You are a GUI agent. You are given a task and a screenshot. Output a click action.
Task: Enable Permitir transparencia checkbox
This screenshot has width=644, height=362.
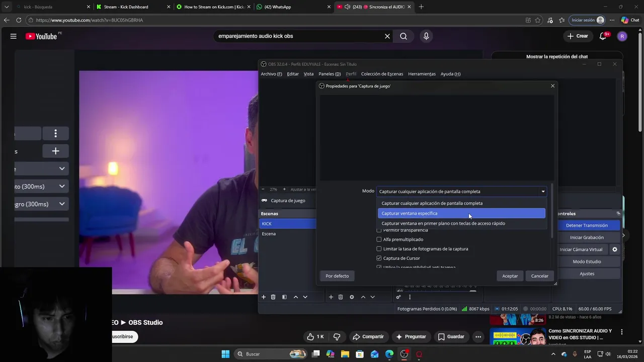tap(379, 230)
